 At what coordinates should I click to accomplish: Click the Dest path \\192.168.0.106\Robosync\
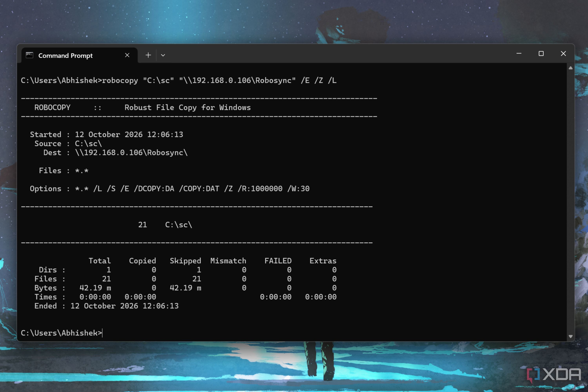[x=131, y=152]
